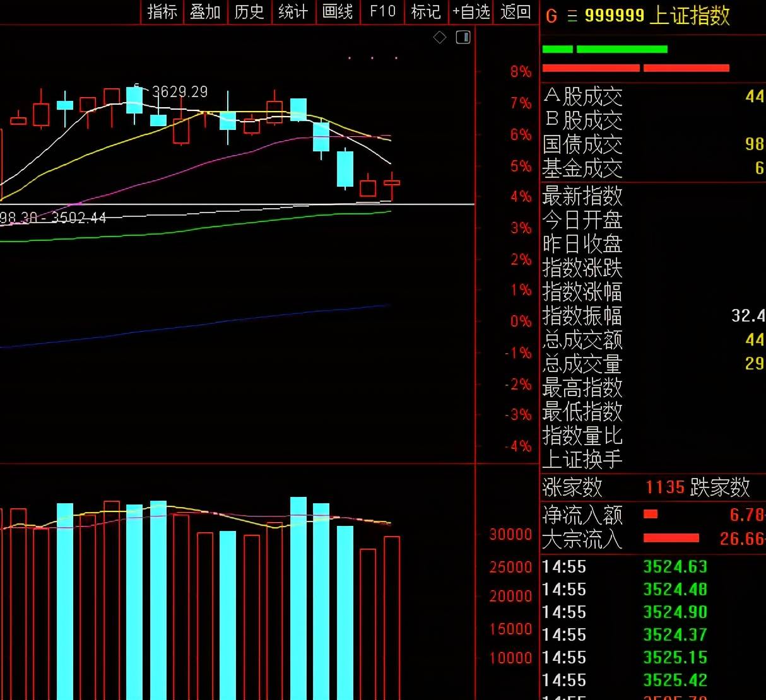The height and width of the screenshot is (700, 766).
Task: Open the 叠加 overlay menu
Action: [206, 12]
